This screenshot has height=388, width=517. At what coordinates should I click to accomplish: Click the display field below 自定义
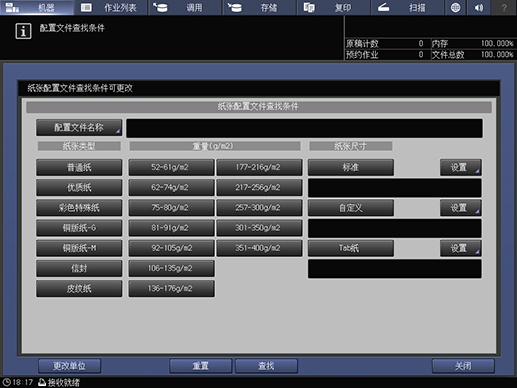pyautogui.click(x=395, y=228)
